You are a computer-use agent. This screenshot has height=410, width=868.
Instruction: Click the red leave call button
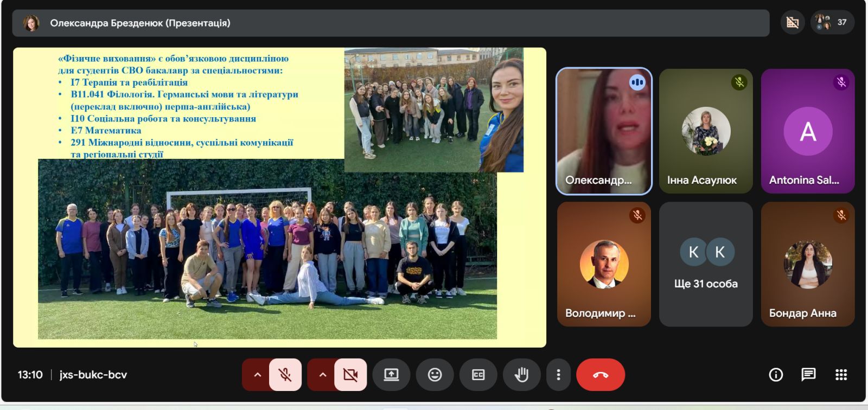[600, 375]
